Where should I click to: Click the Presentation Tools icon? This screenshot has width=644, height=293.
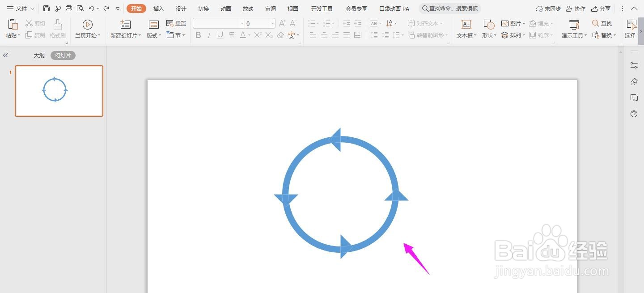coord(574,25)
